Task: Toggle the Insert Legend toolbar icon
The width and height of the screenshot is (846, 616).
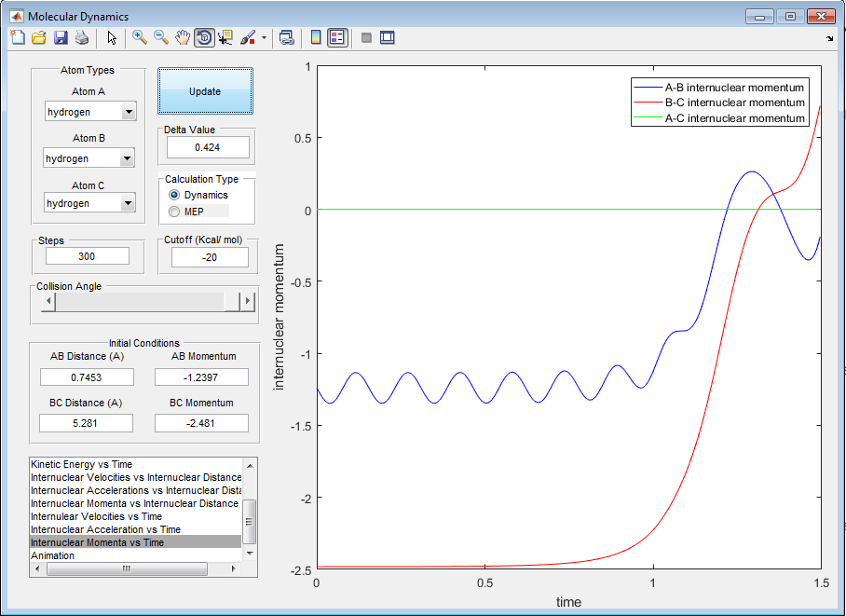Action: pyautogui.click(x=338, y=38)
